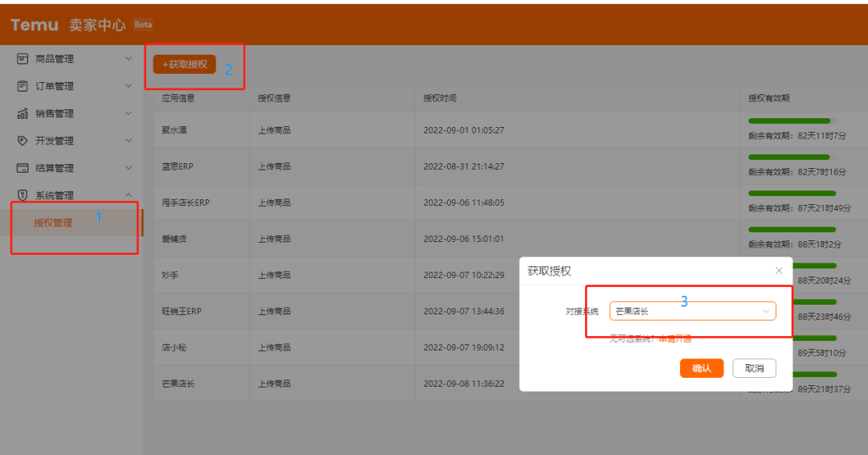This screenshot has width=868, height=455.
Task: Click timestamp 2022-09-07 13:44:36
Action: [x=464, y=311]
